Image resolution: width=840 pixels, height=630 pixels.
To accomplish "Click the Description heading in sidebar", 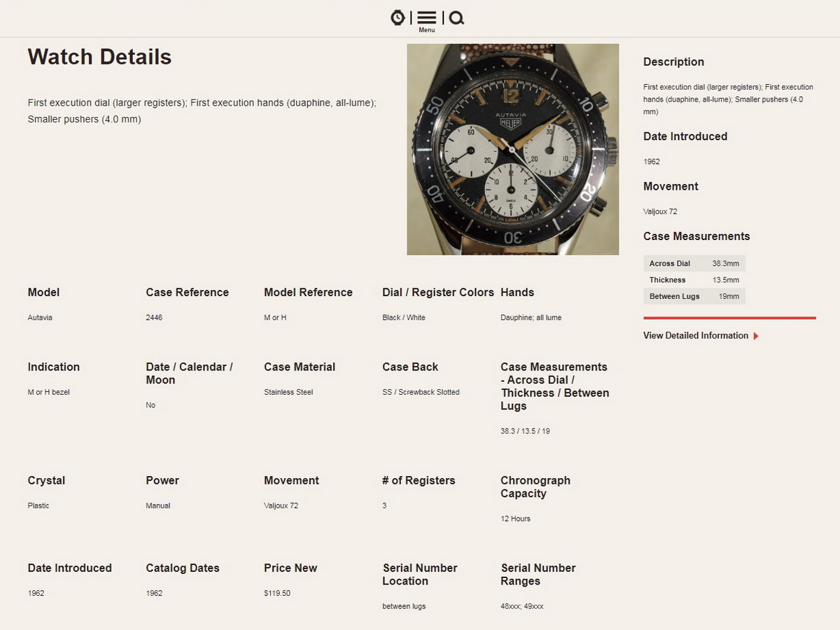I will point(673,62).
